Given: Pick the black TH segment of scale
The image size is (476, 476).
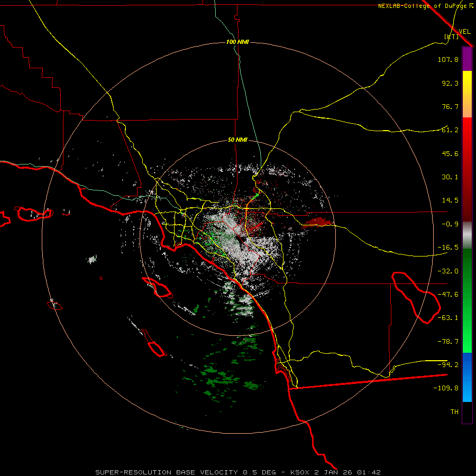Looking at the screenshot, I should (467, 413).
